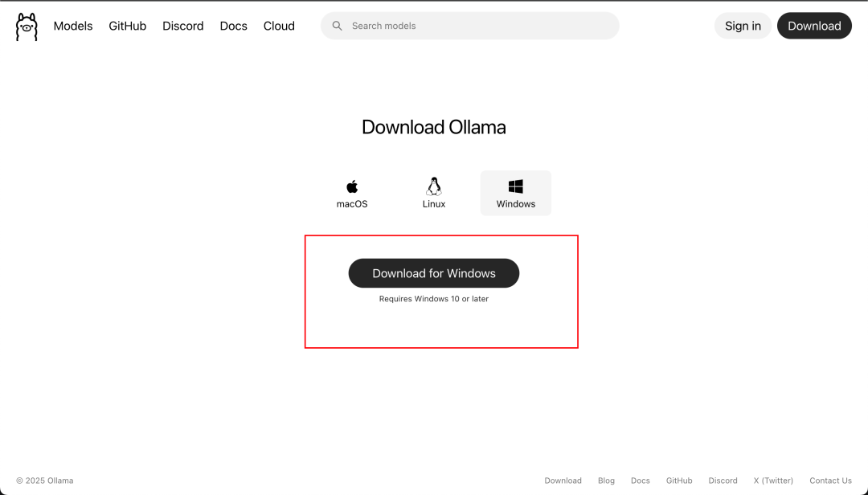
Task: Click the Requires Windows 10 or later text
Action: pos(434,299)
